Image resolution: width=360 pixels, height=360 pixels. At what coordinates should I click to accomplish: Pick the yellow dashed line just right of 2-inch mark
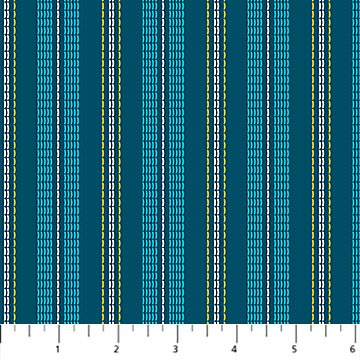coord(120,162)
